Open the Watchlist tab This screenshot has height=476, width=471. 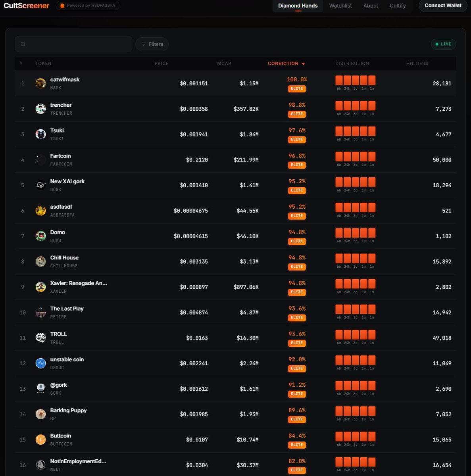coord(340,6)
